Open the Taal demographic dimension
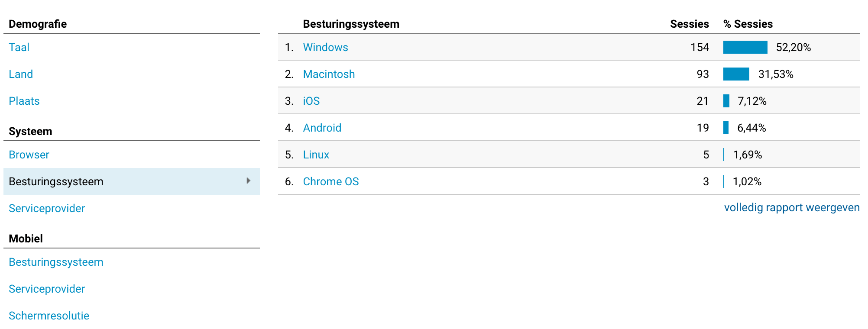The width and height of the screenshot is (868, 329). [19, 47]
